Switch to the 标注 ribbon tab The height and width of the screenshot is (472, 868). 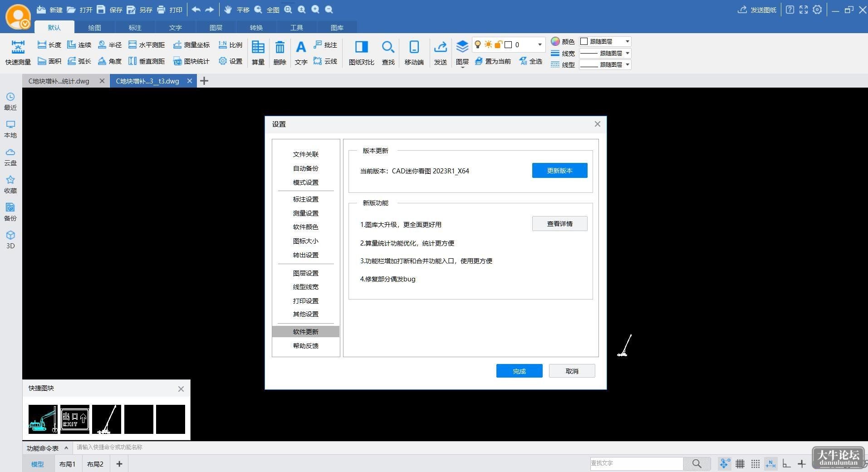pyautogui.click(x=135, y=28)
